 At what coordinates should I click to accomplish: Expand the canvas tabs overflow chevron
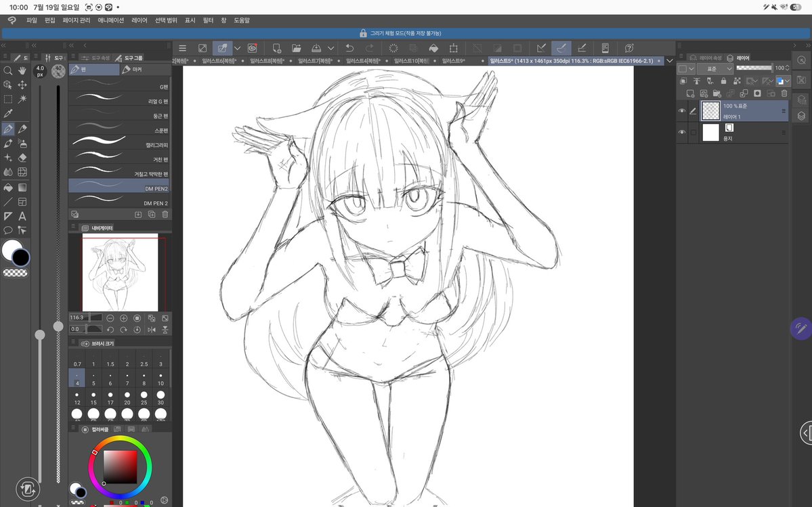point(670,60)
